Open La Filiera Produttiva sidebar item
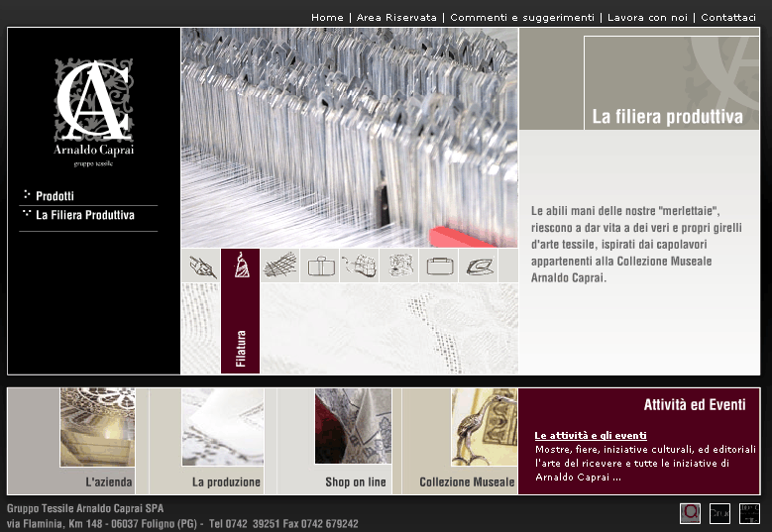The height and width of the screenshot is (532, 772). pos(85,215)
